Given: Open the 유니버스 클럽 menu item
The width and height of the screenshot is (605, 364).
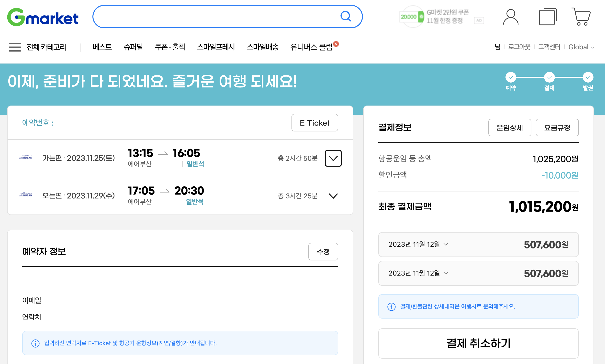Looking at the screenshot, I should point(311,47).
